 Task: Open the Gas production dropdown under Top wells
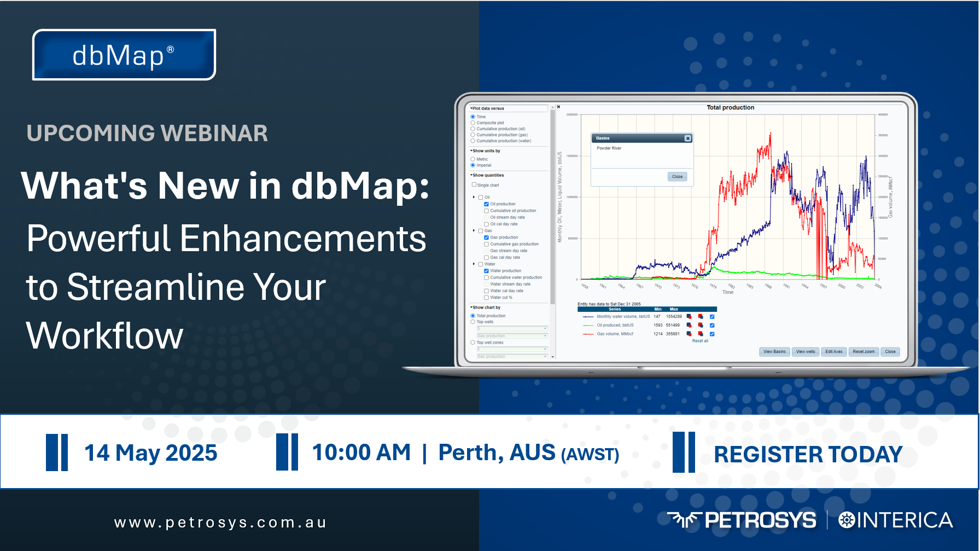[512, 336]
